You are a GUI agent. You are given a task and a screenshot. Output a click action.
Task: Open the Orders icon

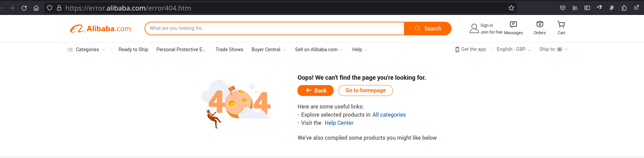coord(540,24)
